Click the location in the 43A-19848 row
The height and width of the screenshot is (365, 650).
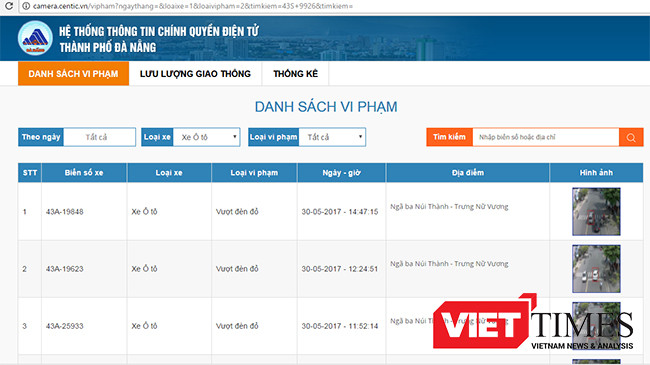449,207
